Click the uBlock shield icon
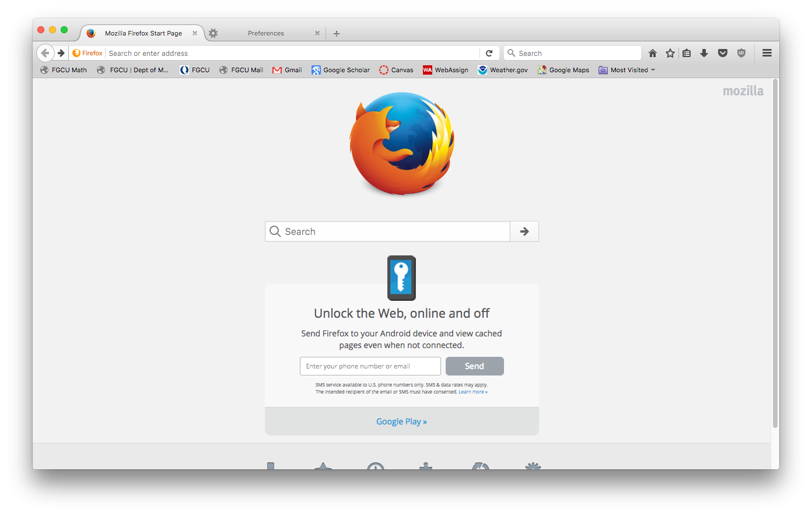812x516 pixels. click(x=741, y=53)
